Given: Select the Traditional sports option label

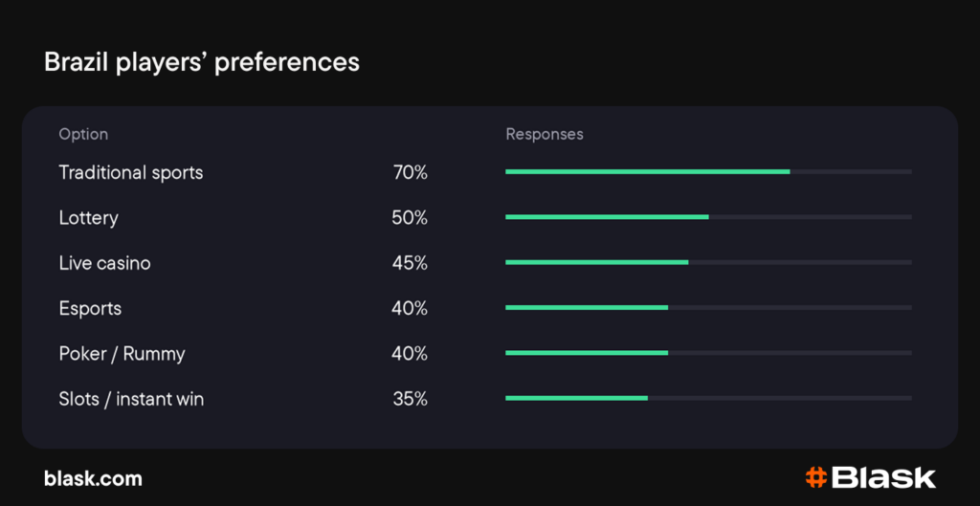Looking at the screenshot, I should pyautogui.click(x=130, y=172).
